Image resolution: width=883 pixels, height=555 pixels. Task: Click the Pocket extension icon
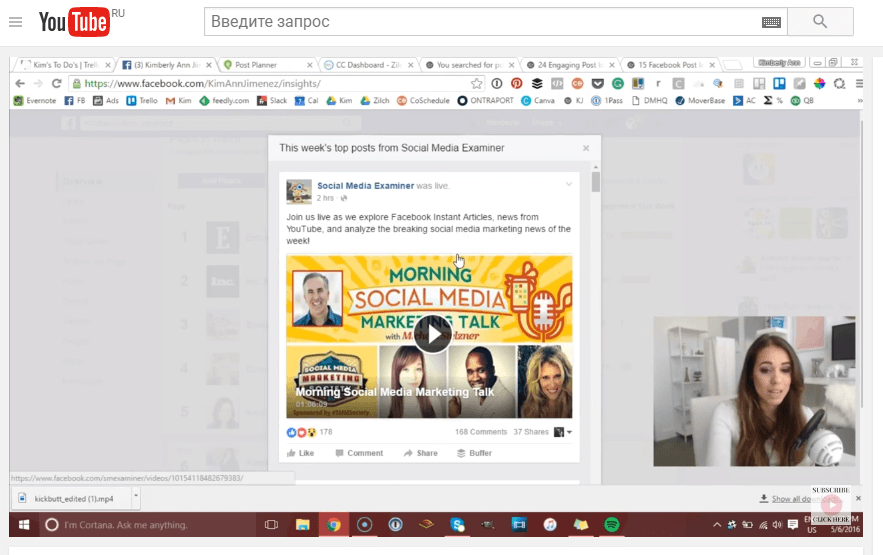coord(597,83)
